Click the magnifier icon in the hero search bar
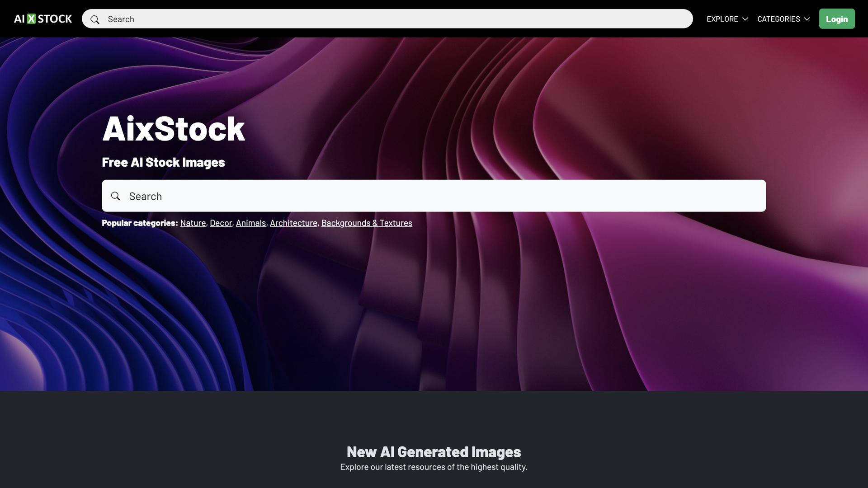Image resolution: width=868 pixels, height=488 pixels. [116, 196]
